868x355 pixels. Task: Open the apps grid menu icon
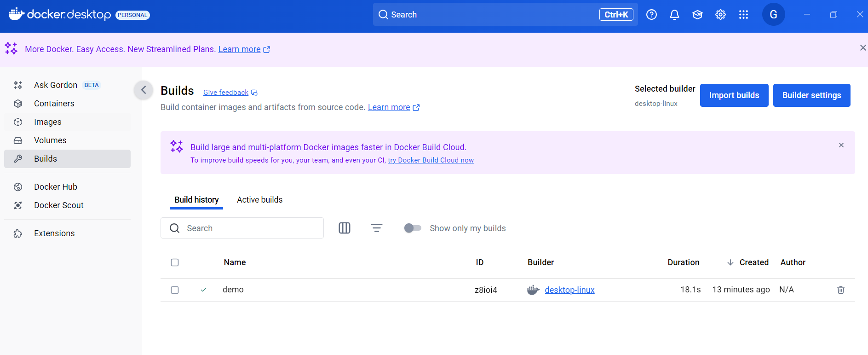coord(743,15)
